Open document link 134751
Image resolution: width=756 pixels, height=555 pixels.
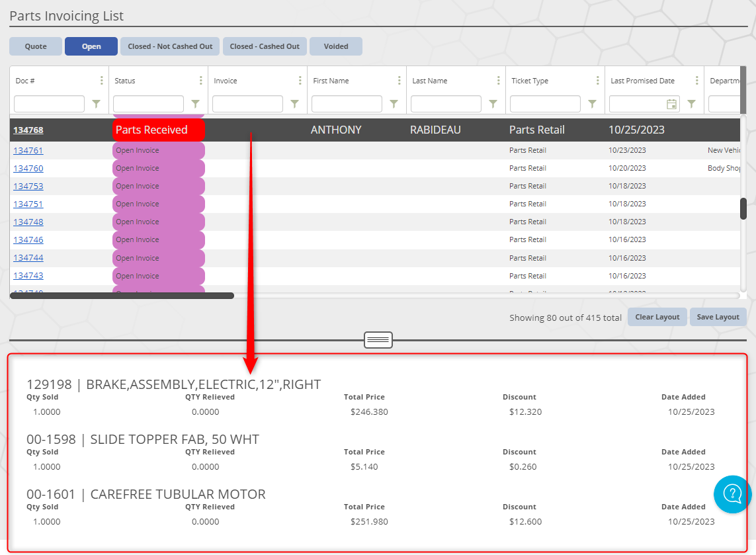[x=28, y=204]
